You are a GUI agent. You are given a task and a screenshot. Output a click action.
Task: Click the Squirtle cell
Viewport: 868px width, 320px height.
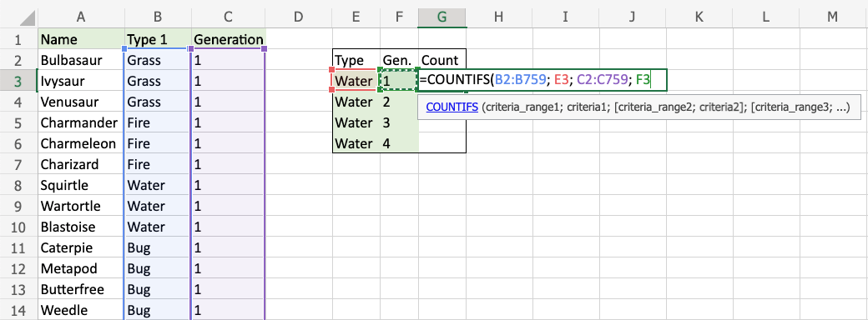(81, 185)
